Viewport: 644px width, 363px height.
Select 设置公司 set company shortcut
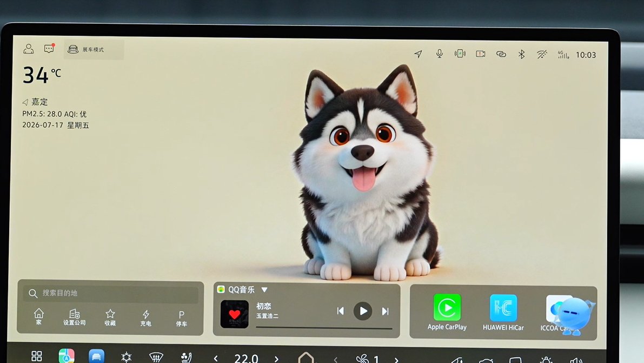(74, 318)
